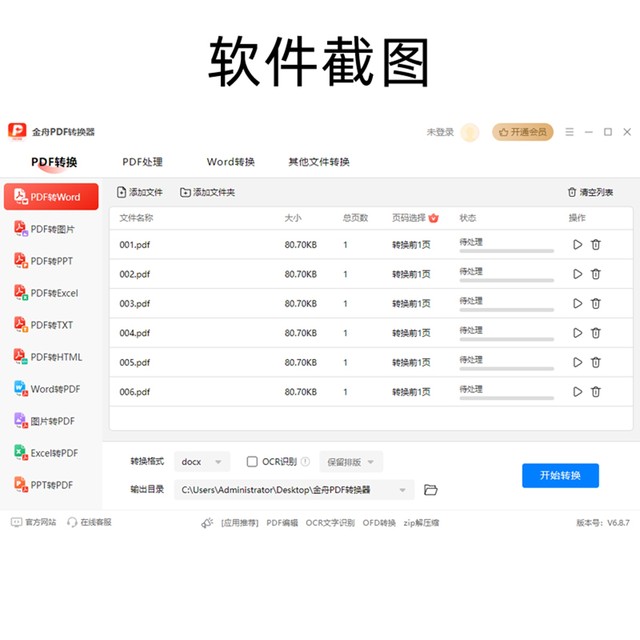This screenshot has width=640, height=640.
Task: Select PDF转Word in the sidebar
Action: point(51,197)
